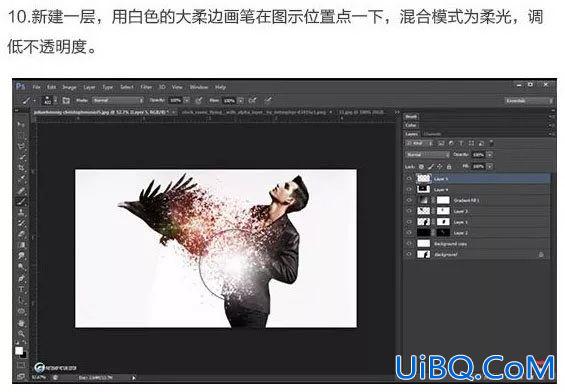Open the Edit menu

(52, 87)
